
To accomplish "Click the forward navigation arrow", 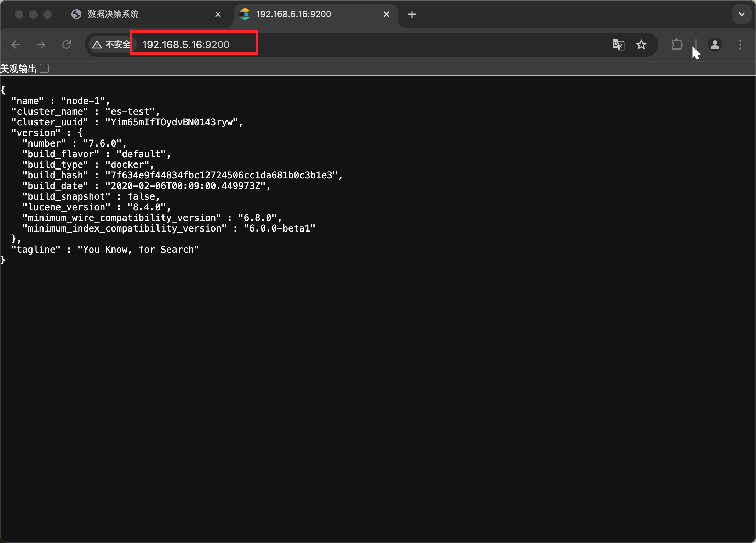I will (41, 45).
